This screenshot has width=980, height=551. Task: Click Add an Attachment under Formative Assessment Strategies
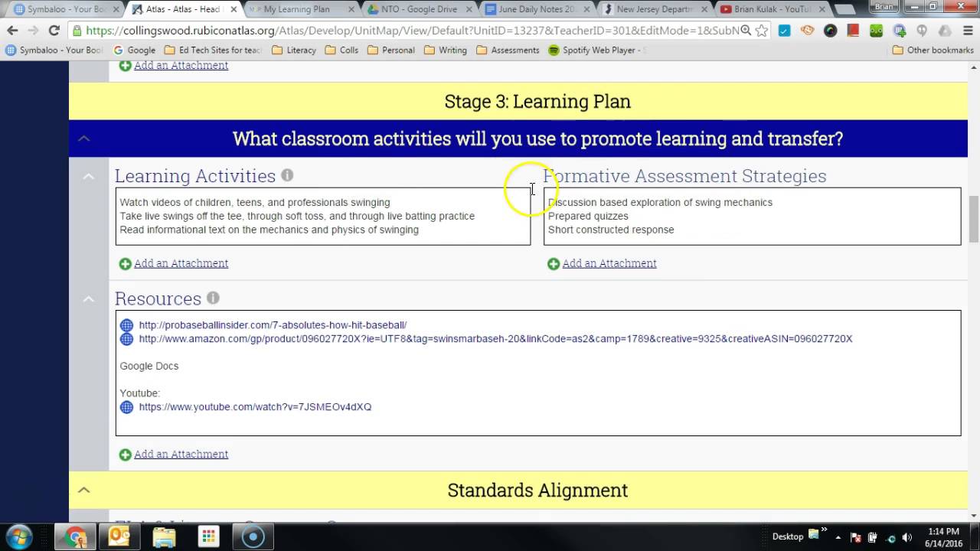[x=609, y=263]
